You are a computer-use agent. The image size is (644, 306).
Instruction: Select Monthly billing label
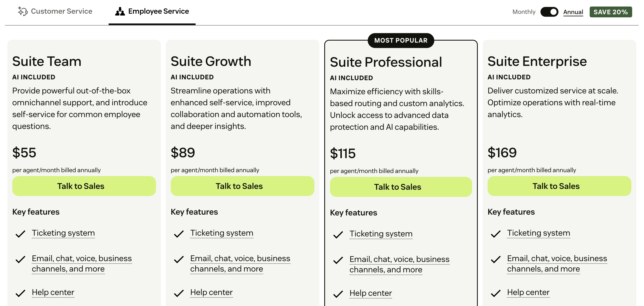click(x=524, y=12)
